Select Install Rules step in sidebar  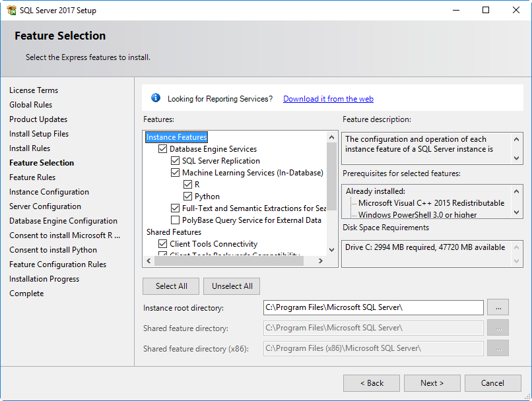[x=30, y=148]
